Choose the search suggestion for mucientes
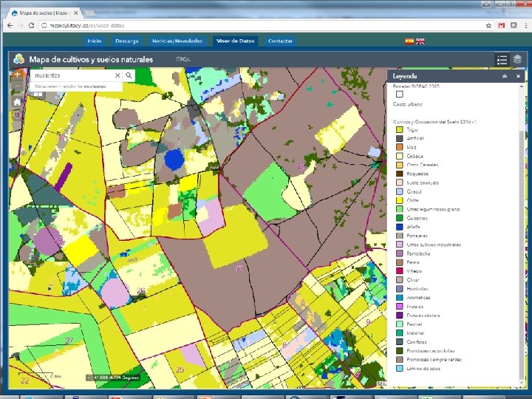The width and height of the screenshot is (532, 399). tap(70, 86)
